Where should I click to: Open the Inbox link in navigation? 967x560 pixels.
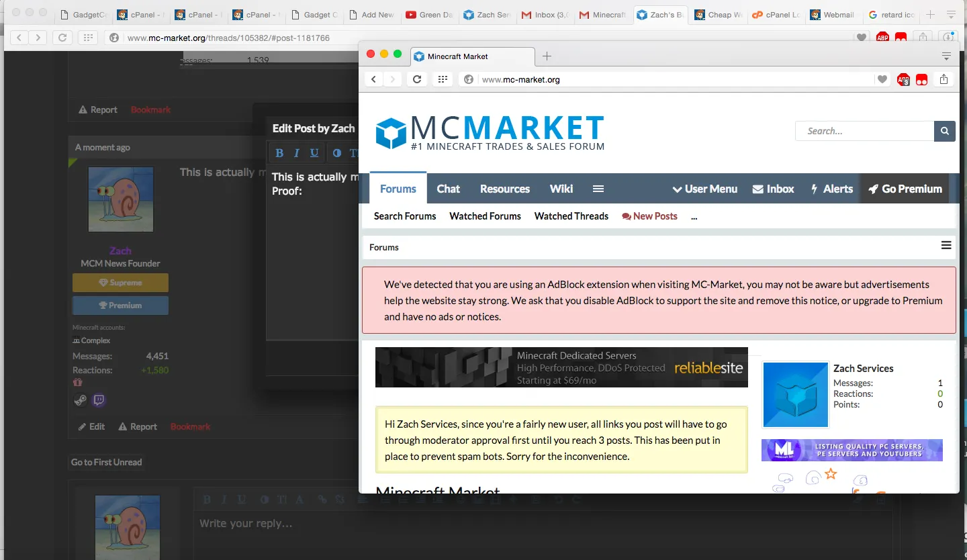(x=774, y=189)
